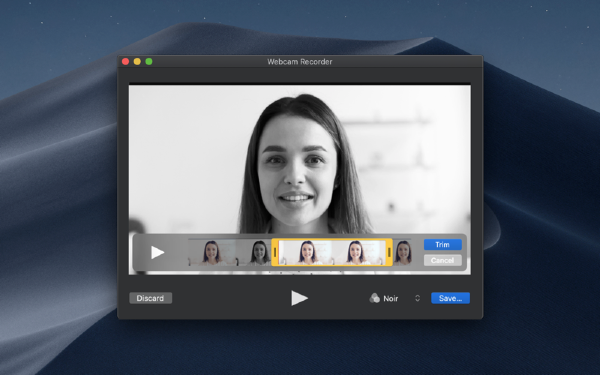The width and height of the screenshot is (600, 375).
Task: Click the first frame inside trim selection
Action: (306, 253)
